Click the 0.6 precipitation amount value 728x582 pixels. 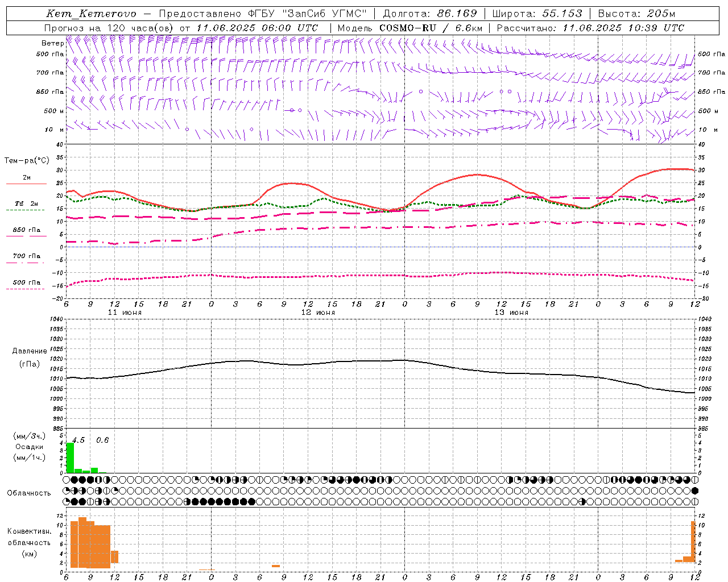tap(102, 440)
